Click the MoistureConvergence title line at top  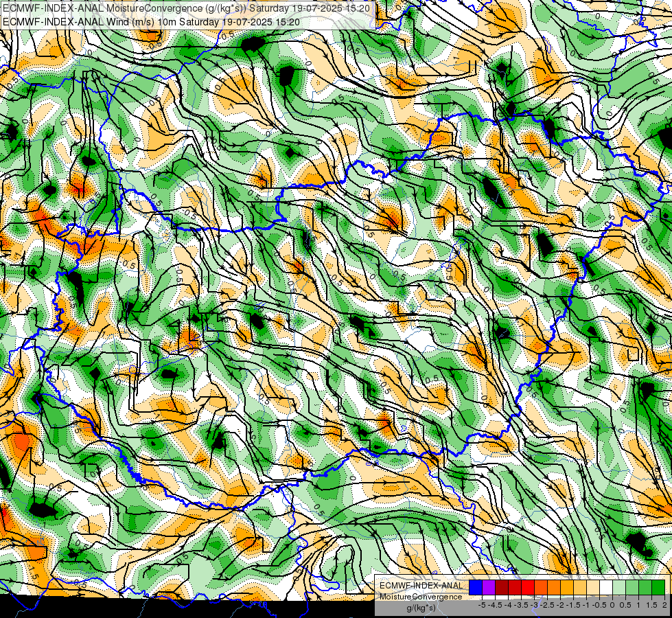click(x=186, y=8)
